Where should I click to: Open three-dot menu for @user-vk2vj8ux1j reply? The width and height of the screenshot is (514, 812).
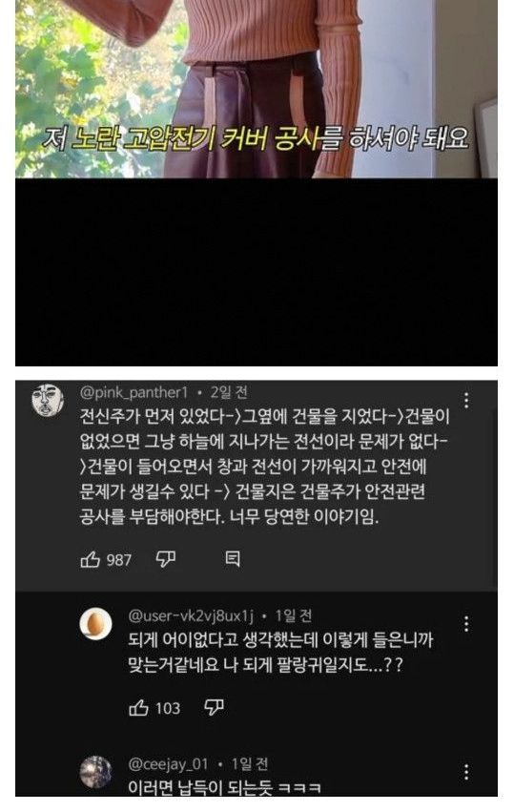pyautogui.click(x=466, y=623)
